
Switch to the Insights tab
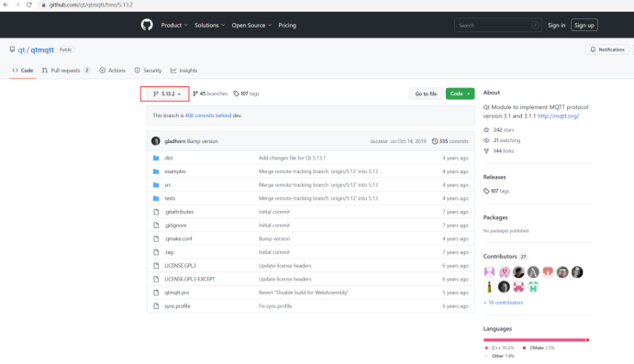point(184,71)
